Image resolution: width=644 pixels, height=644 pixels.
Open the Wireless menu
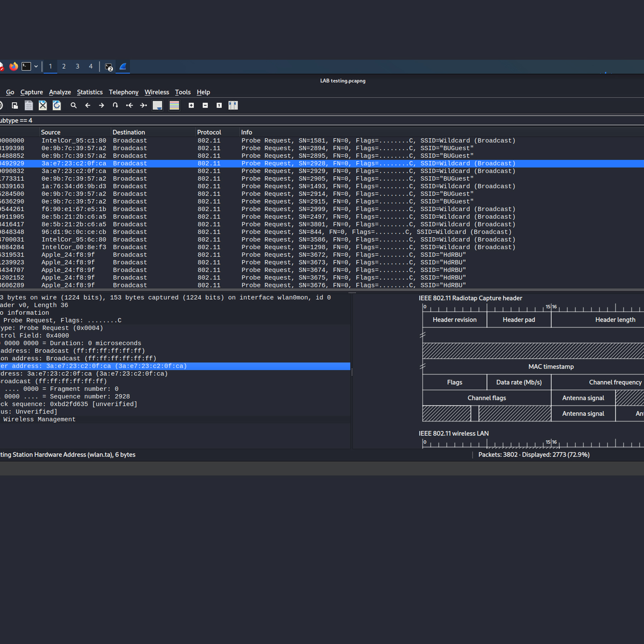[157, 92]
